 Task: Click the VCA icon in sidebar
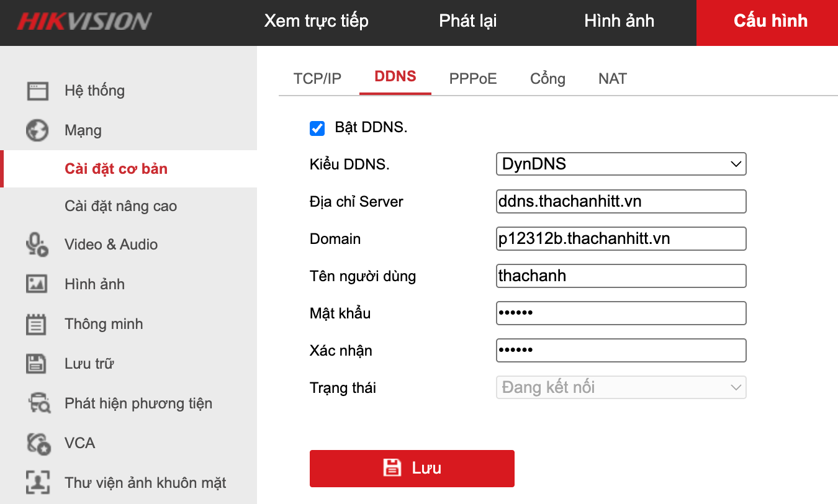pos(37,443)
